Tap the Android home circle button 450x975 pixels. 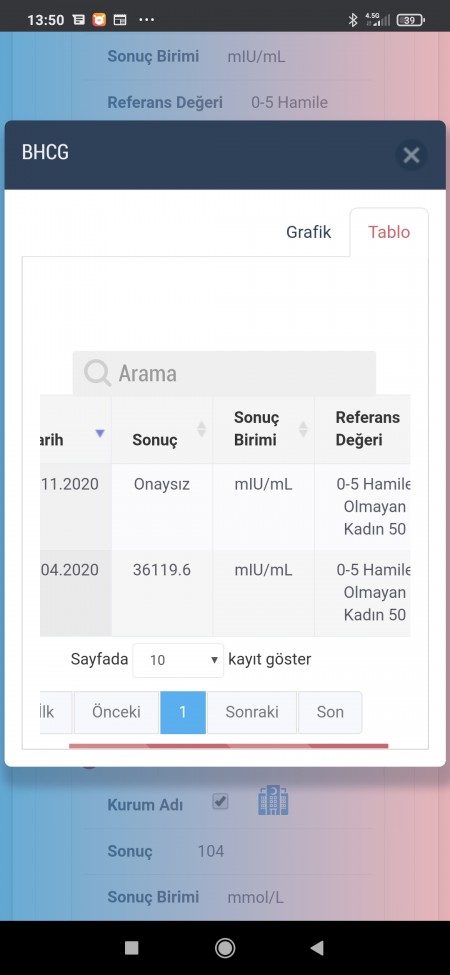click(x=225, y=947)
